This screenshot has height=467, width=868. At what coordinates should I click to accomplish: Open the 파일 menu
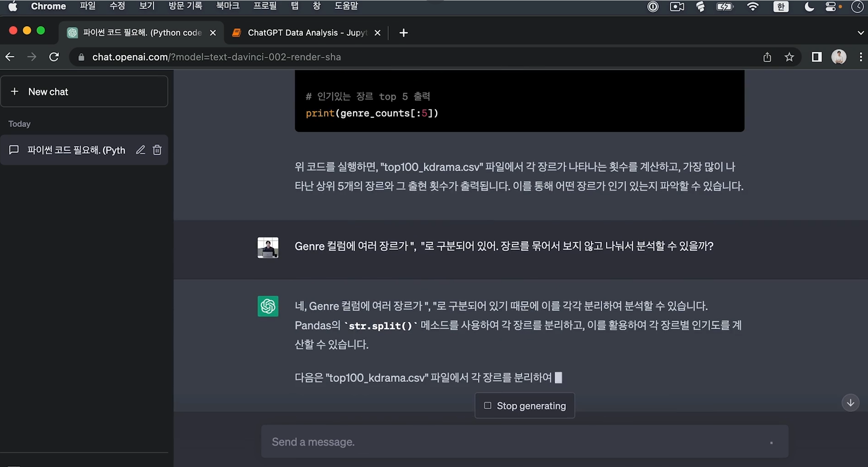pos(88,6)
